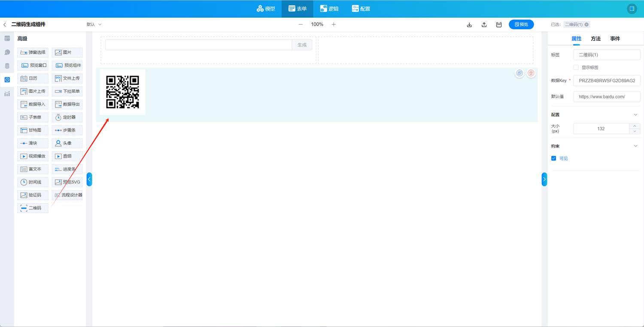
Task: Switch to the 模型 top tab
Action: (x=266, y=9)
